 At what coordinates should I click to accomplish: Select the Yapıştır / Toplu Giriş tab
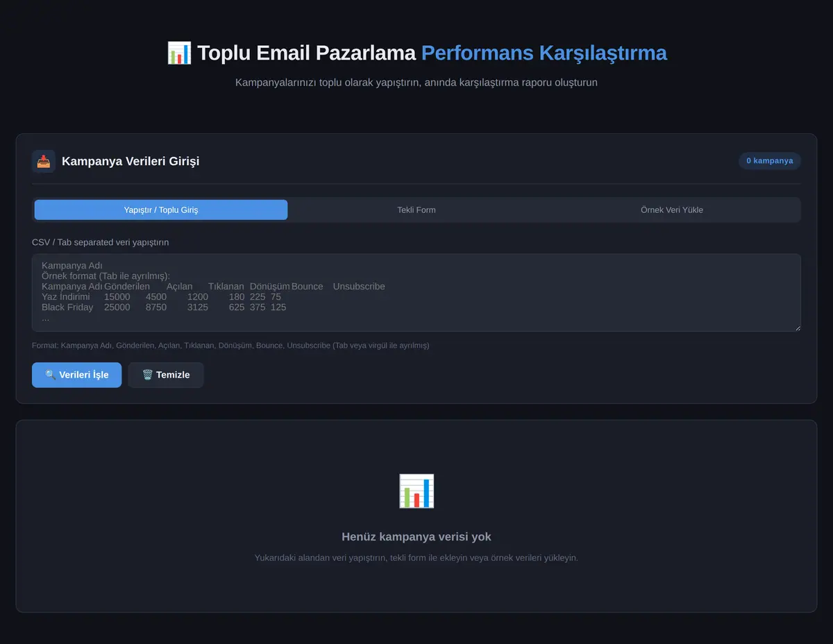[x=161, y=210]
